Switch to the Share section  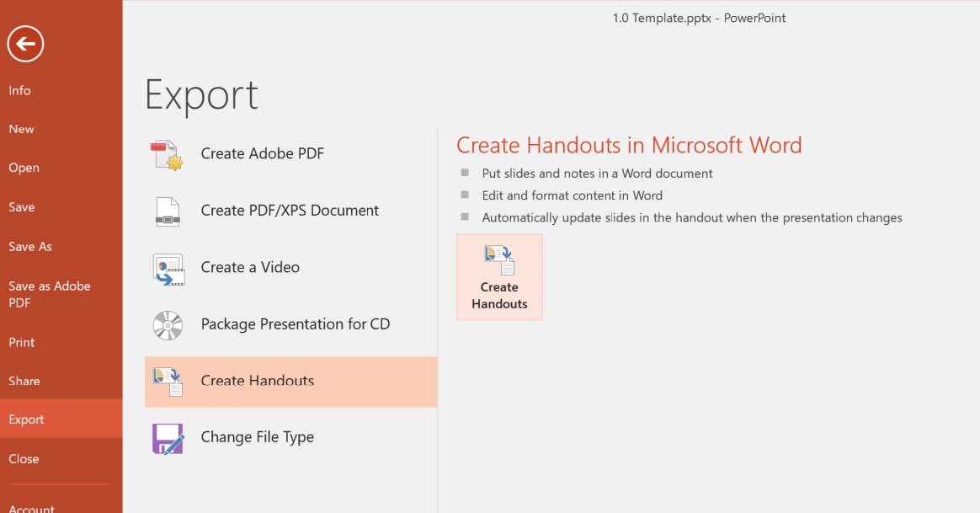(x=24, y=381)
